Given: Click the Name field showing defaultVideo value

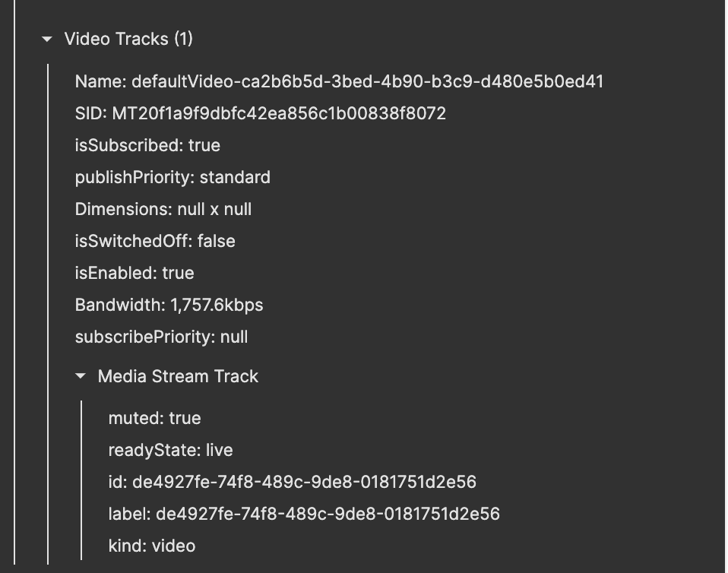Looking at the screenshot, I should pos(338,81).
